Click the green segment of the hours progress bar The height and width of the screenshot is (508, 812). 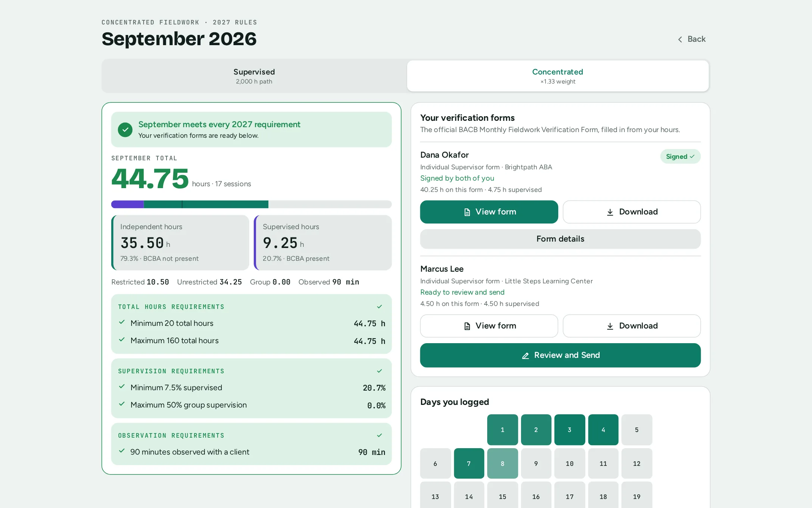click(x=206, y=204)
